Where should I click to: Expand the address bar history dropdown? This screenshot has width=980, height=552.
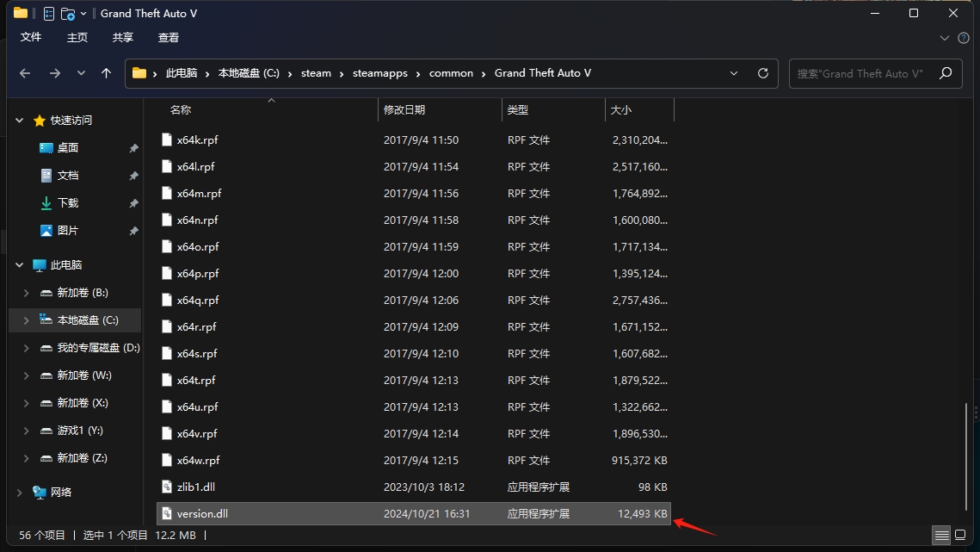point(734,73)
